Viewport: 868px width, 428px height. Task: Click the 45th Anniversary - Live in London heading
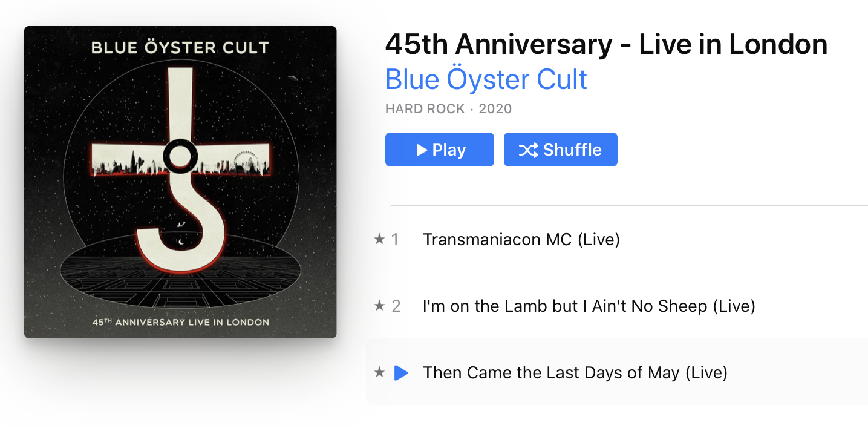pyautogui.click(x=606, y=44)
